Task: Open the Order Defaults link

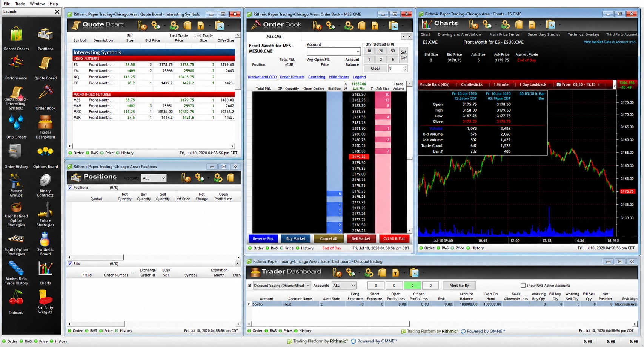Action: point(292,77)
